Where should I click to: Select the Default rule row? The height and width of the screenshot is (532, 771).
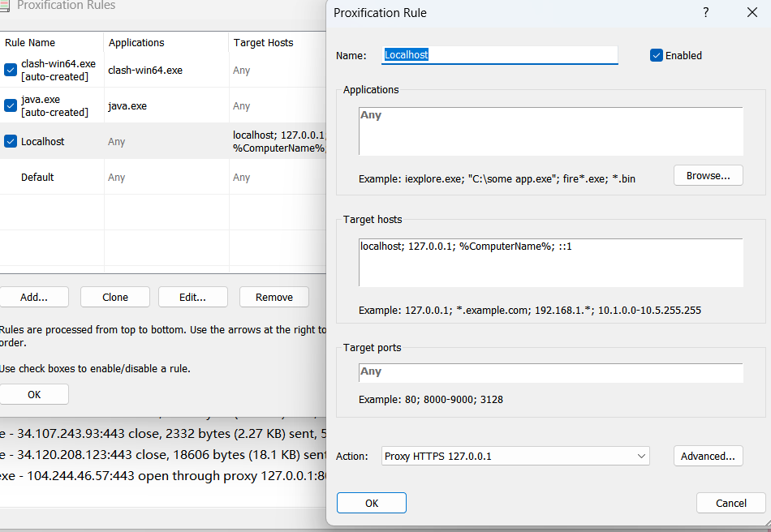pyautogui.click(x=37, y=177)
